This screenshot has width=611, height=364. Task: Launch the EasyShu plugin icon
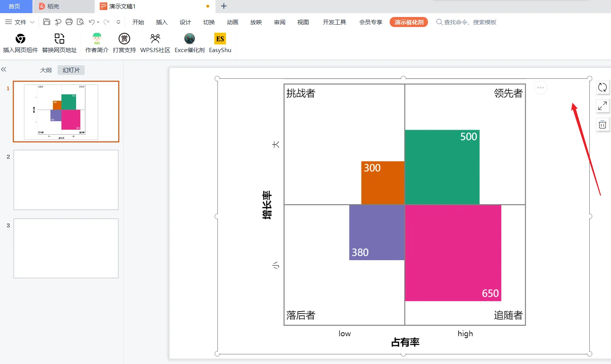[220, 39]
